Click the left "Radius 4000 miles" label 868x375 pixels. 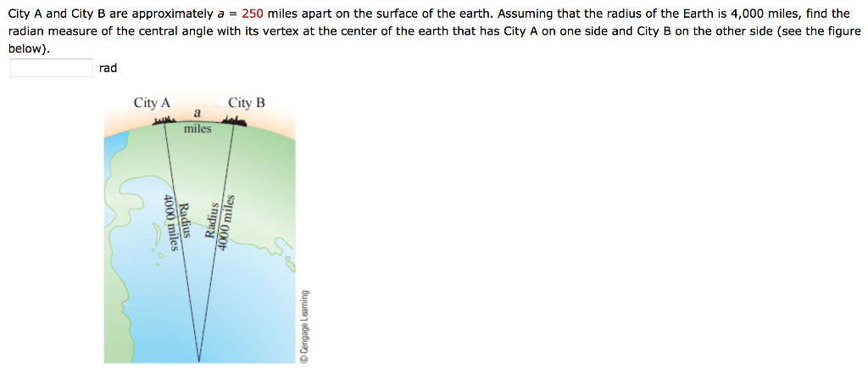point(175,222)
